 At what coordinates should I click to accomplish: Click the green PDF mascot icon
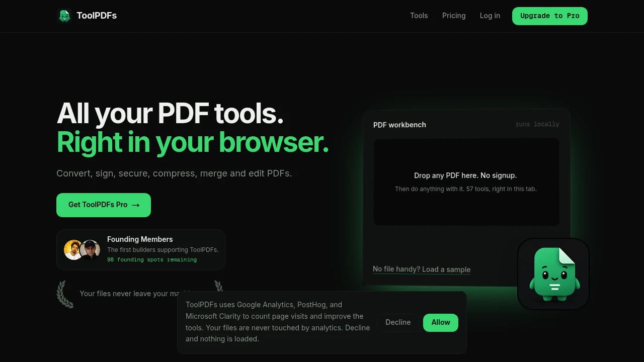click(x=553, y=274)
